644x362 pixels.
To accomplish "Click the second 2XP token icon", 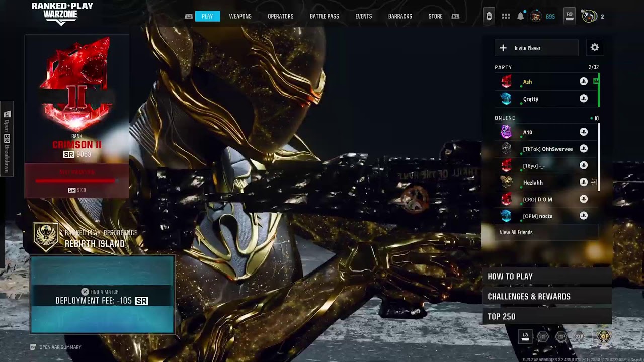I will pyautogui.click(x=561, y=337).
